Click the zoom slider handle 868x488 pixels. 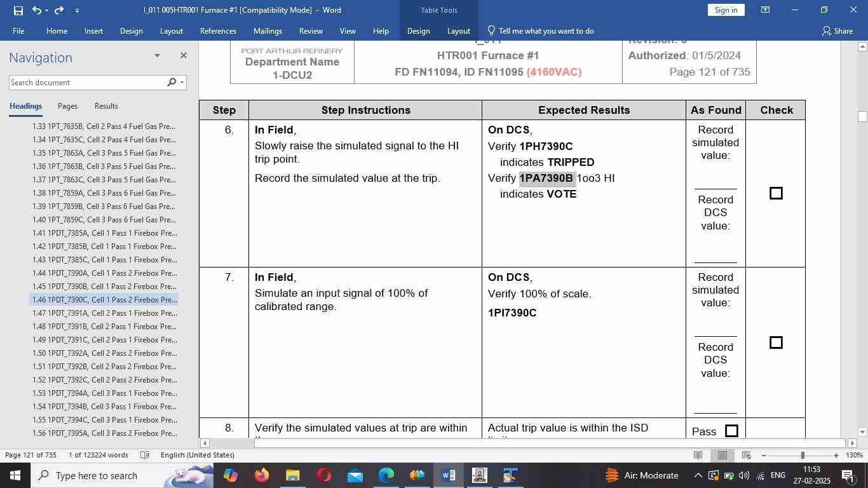coord(803,455)
